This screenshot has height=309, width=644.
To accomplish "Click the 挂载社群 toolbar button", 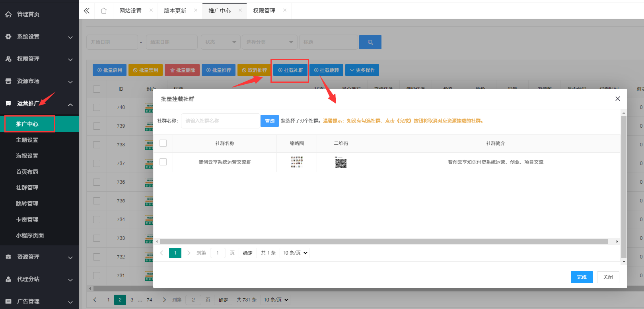I will coord(290,70).
